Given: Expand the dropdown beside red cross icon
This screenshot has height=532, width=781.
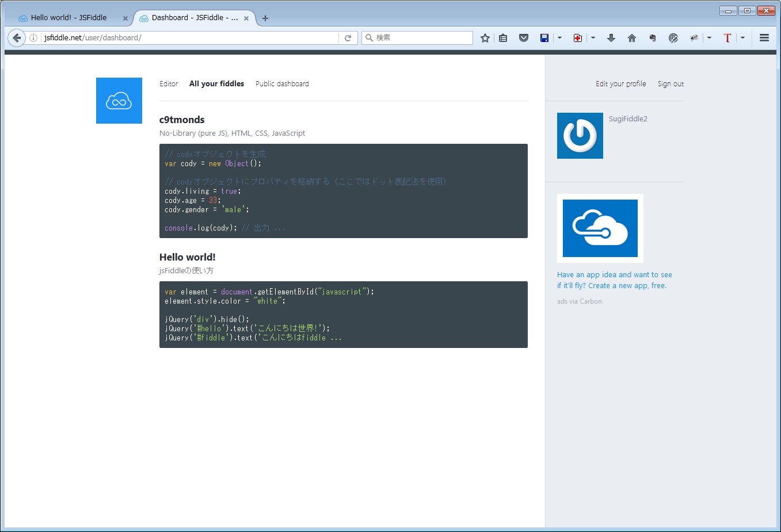Looking at the screenshot, I should (x=593, y=38).
